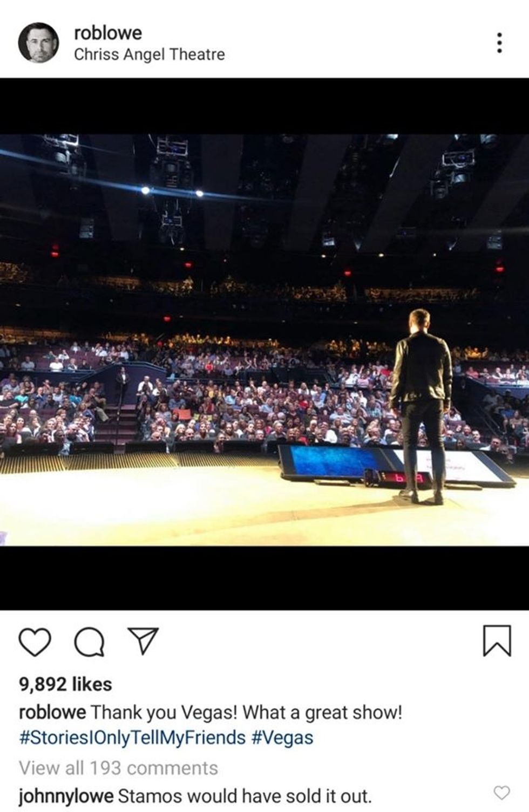Like the post with heart icon
Viewport: 529px width, 812px height.
[x=35, y=642]
